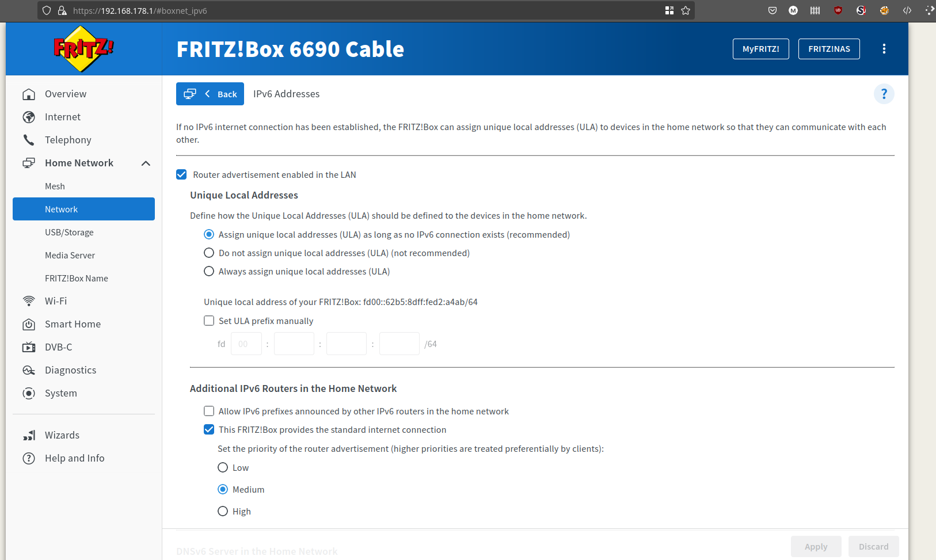This screenshot has width=936, height=560.
Task: Open the Telephony menu label
Action: coord(68,140)
